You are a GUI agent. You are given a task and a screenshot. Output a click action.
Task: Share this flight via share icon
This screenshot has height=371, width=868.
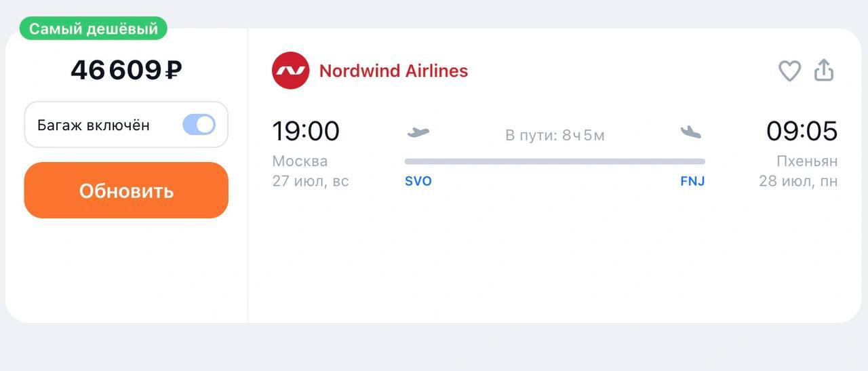(x=823, y=70)
